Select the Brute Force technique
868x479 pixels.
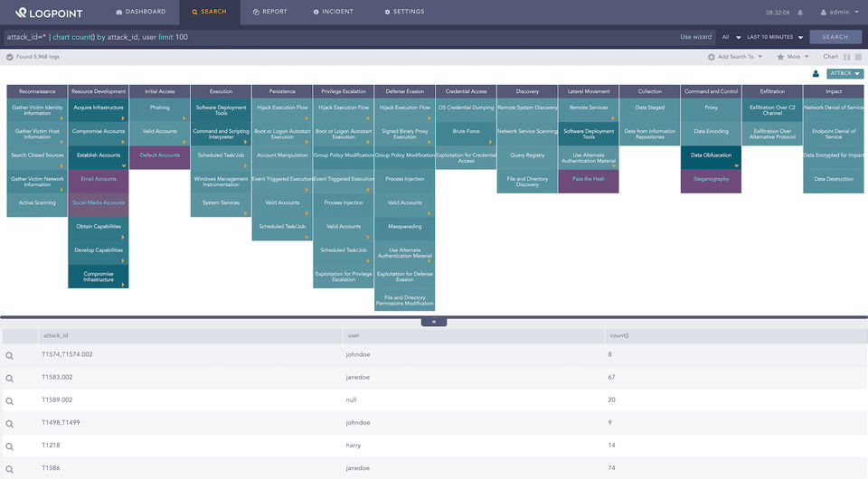point(467,134)
